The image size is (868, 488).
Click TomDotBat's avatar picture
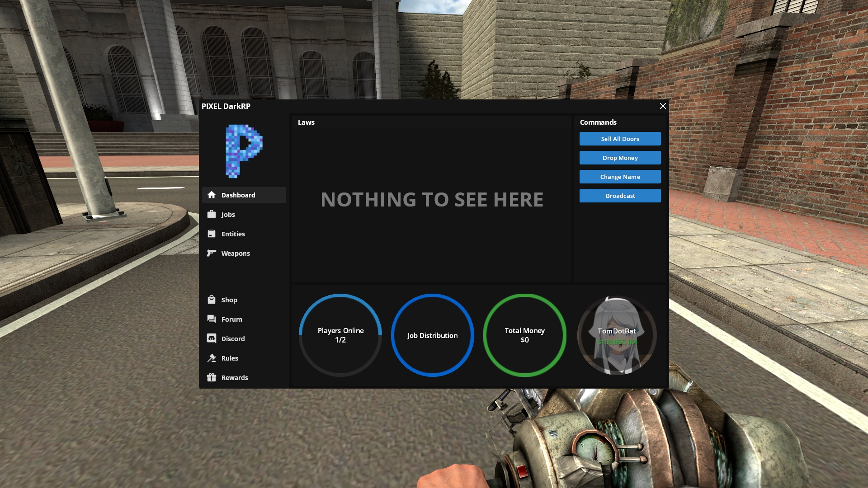coord(617,335)
